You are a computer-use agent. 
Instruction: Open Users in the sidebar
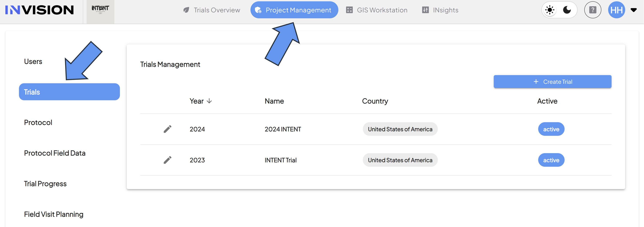tap(33, 61)
